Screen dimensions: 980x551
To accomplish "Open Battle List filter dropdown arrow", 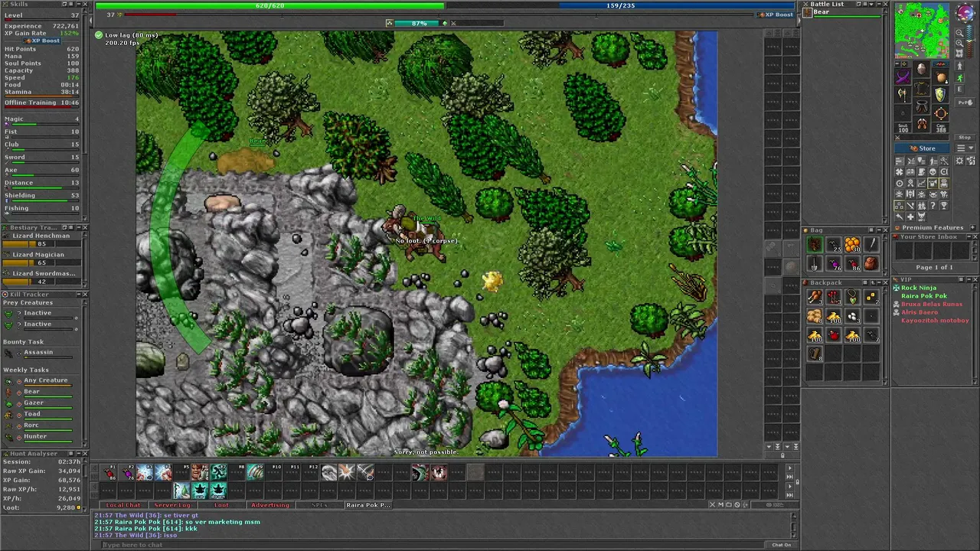I will [871, 5].
